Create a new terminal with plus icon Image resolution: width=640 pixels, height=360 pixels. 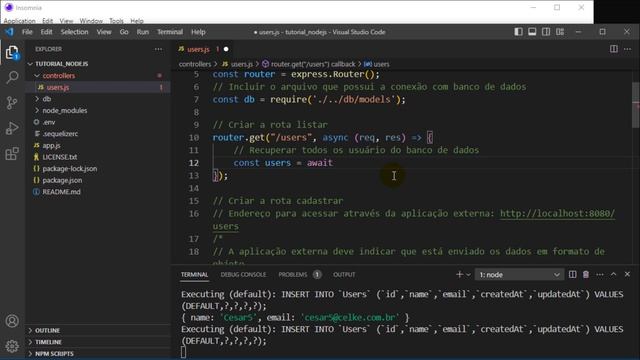click(x=459, y=275)
